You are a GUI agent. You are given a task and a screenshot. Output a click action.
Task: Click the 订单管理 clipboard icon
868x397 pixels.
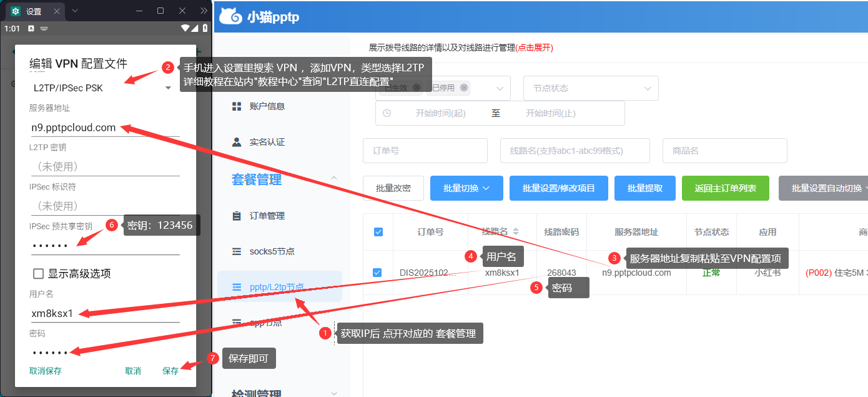237,216
